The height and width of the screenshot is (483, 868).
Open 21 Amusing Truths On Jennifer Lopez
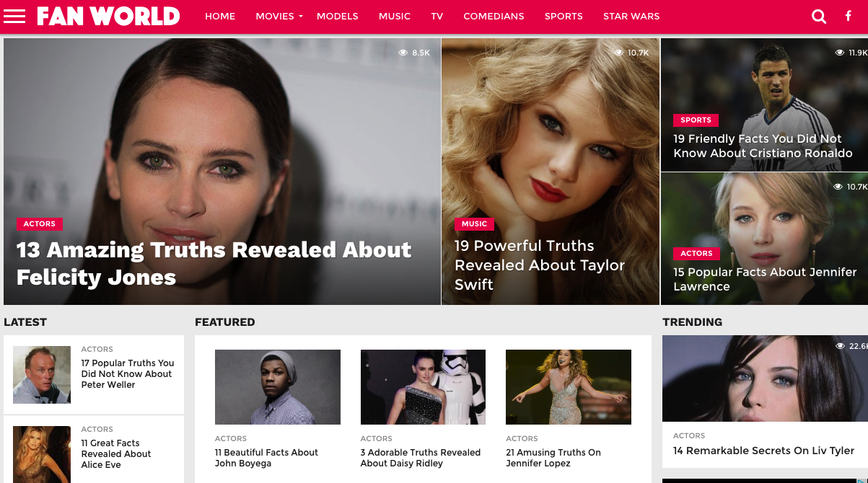click(553, 458)
